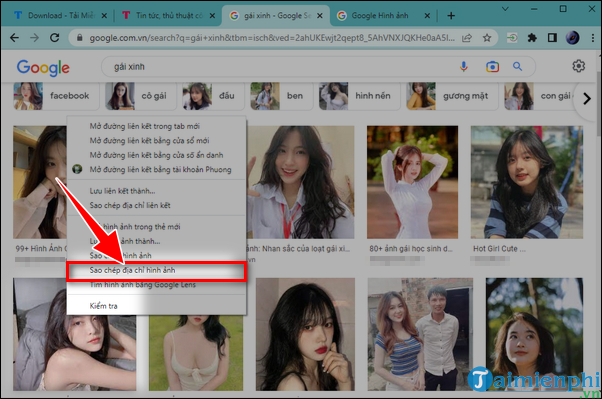This screenshot has width=602, height=399.
Task: Open the Extensions puzzle icon
Action: pos(532,38)
